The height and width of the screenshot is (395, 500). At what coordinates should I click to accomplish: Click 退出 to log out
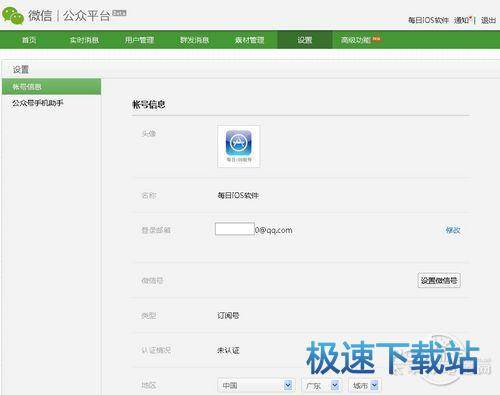(488, 20)
